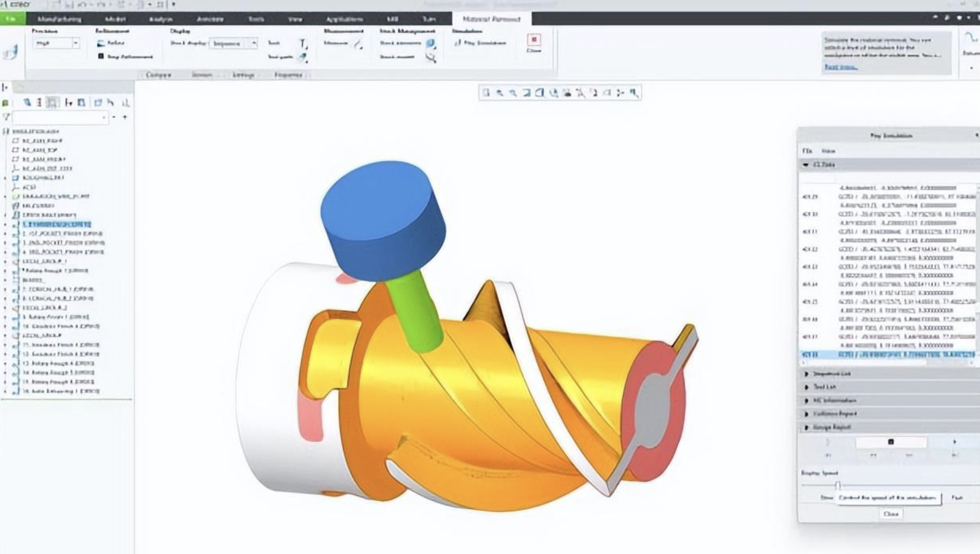Screen dimensions: 980x554
Task: Pause the simulation with the center playback button
Action: 892,442
